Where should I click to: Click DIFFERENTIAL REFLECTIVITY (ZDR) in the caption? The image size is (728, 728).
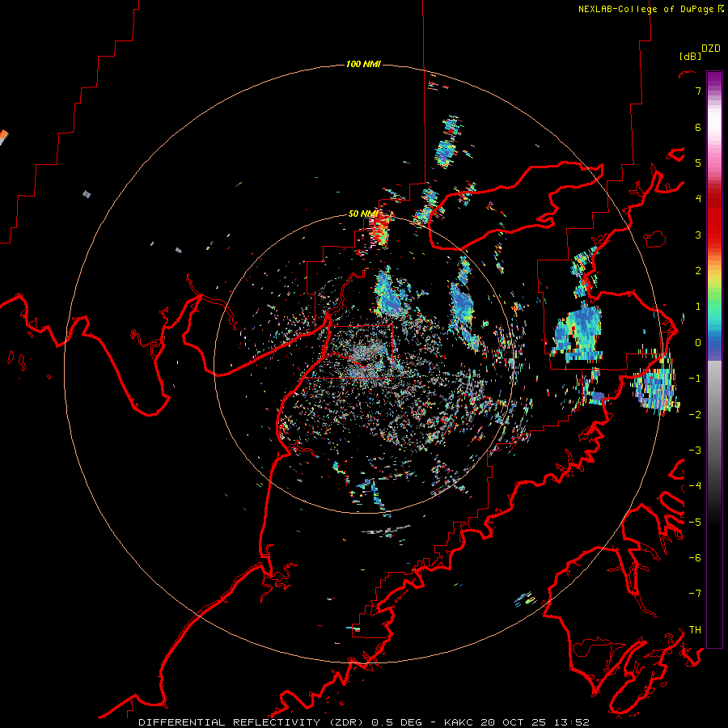point(253,722)
